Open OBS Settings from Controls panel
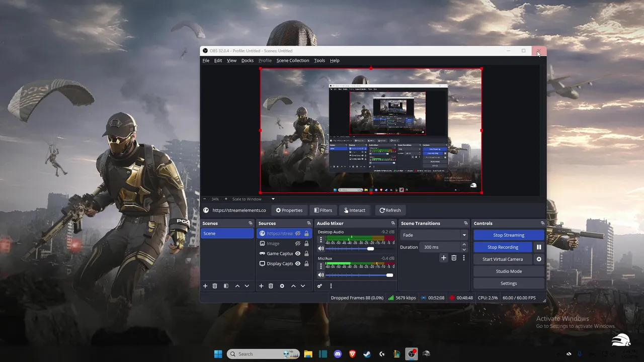 point(509,284)
